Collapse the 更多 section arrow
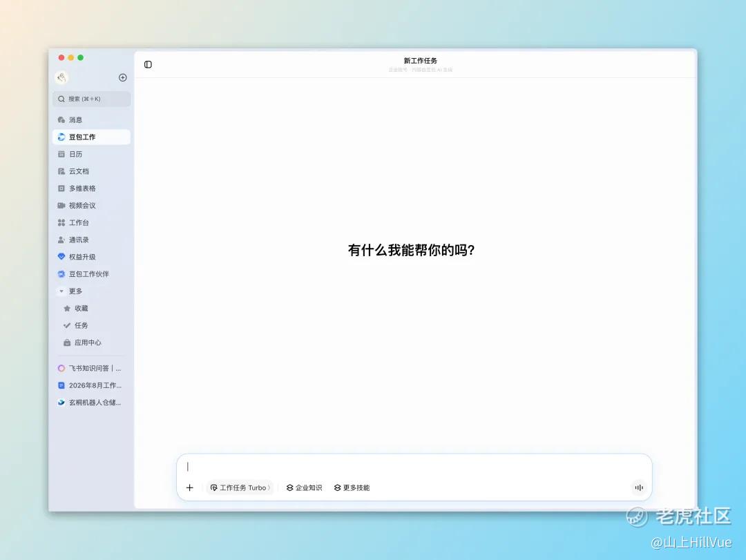 (x=61, y=291)
